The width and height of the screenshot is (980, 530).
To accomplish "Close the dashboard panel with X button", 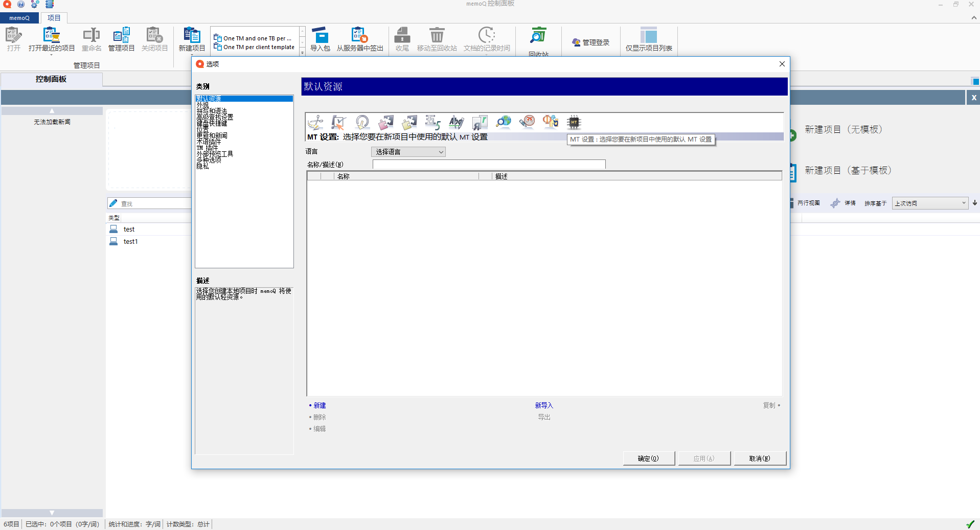I will (973, 98).
